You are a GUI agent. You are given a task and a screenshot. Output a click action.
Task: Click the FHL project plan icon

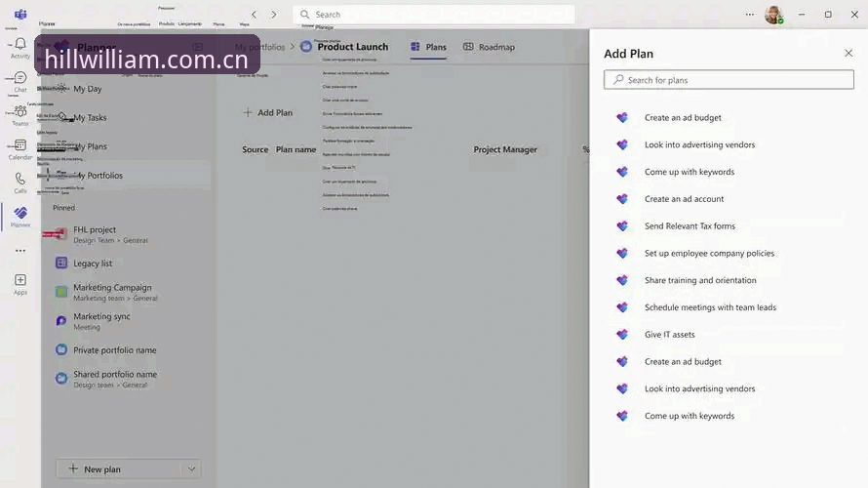(x=61, y=234)
